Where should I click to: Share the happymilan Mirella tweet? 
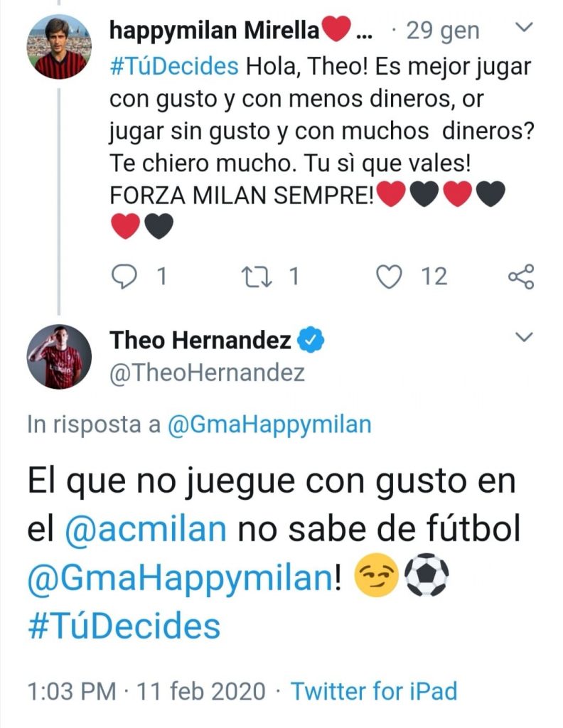521,277
